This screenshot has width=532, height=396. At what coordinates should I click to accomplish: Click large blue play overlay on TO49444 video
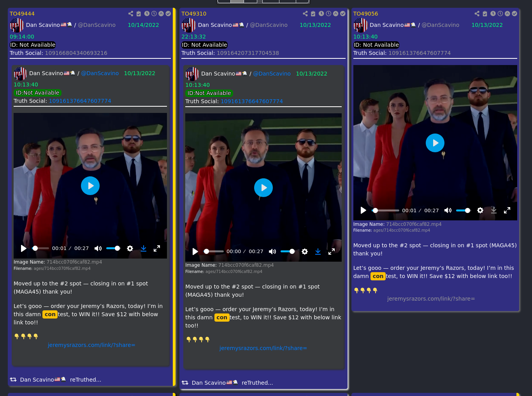click(x=90, y=186)
